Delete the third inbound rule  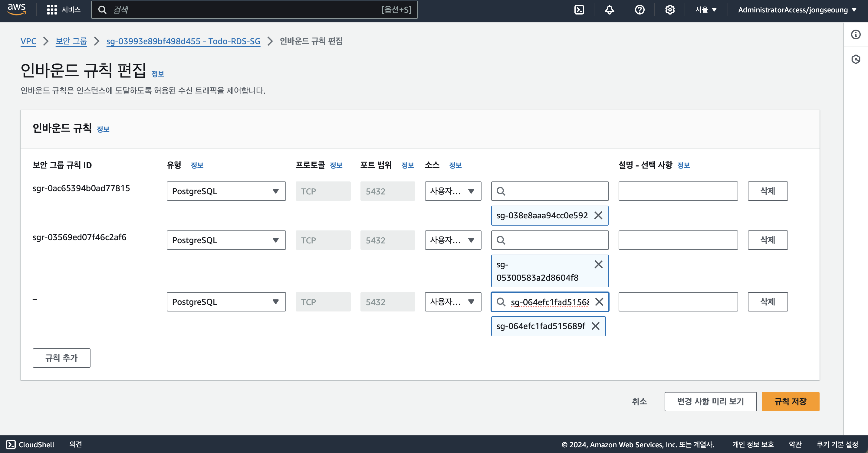[x=767, y=302]
